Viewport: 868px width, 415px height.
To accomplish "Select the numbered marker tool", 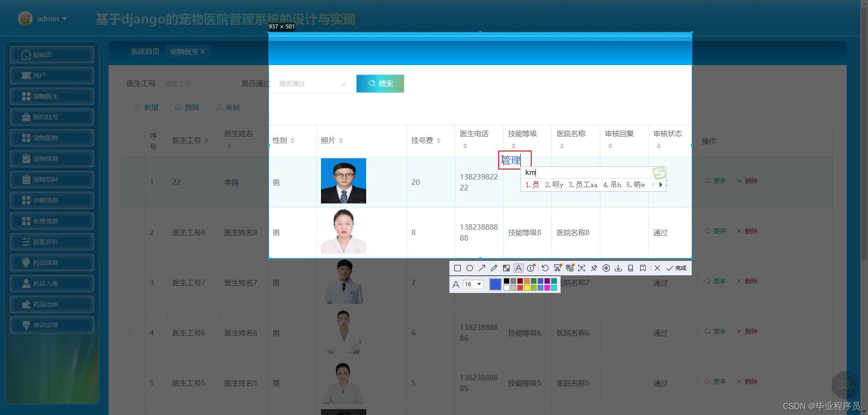I will pyautogui.click(x=531, y=268).
